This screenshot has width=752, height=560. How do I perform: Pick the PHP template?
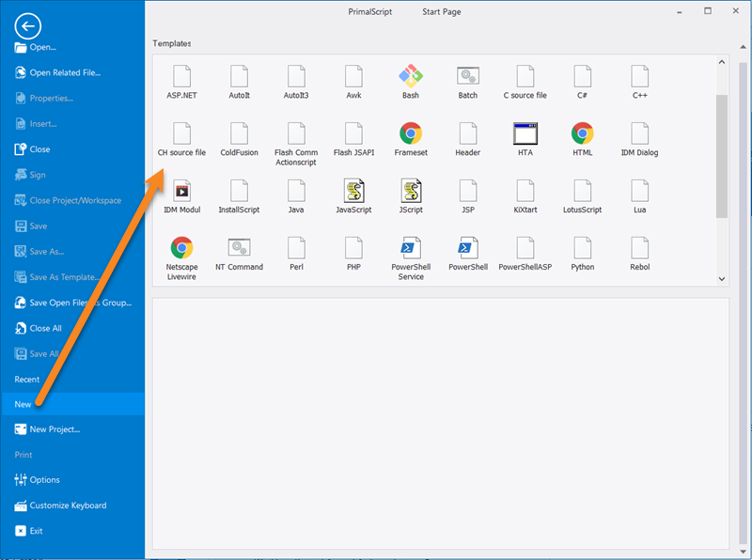click(x=353, y=254)
